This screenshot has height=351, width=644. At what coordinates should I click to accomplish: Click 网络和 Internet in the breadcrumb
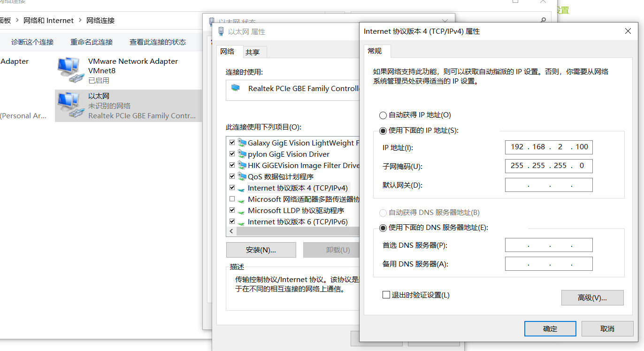(x=49, y=20)
